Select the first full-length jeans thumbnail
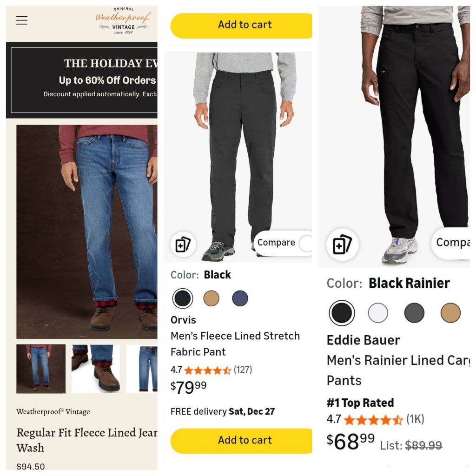This screenshot has width=476, height=476. pos(41,369)
